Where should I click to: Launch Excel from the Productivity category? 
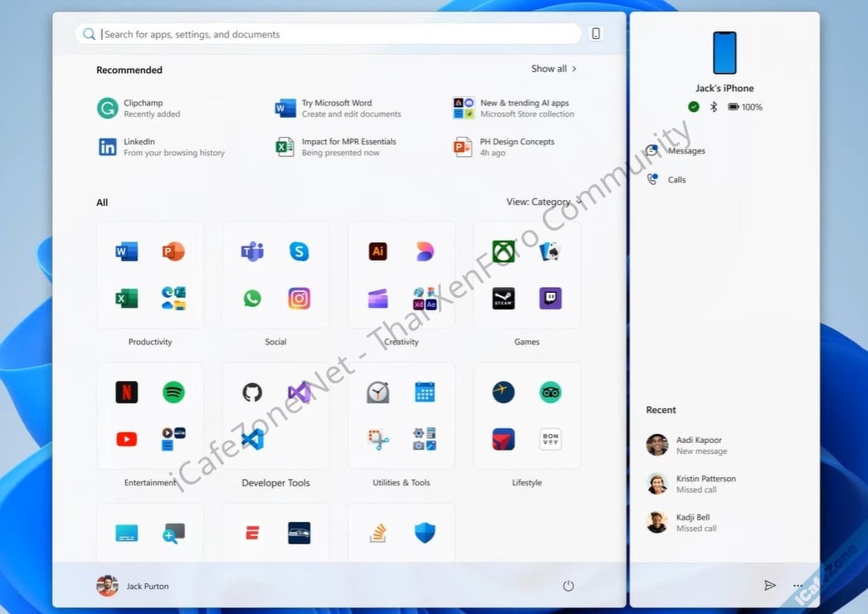(x=126, y=298)
